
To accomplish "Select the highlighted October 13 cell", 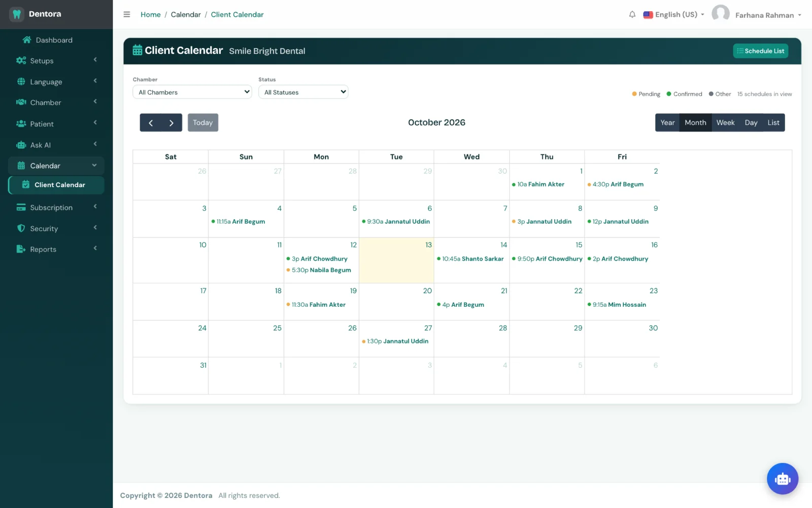I will [396, 260].
